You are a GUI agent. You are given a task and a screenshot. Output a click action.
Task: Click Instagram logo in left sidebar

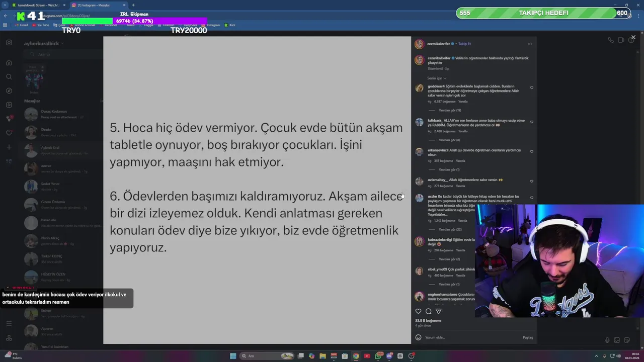tap(9, 43)
